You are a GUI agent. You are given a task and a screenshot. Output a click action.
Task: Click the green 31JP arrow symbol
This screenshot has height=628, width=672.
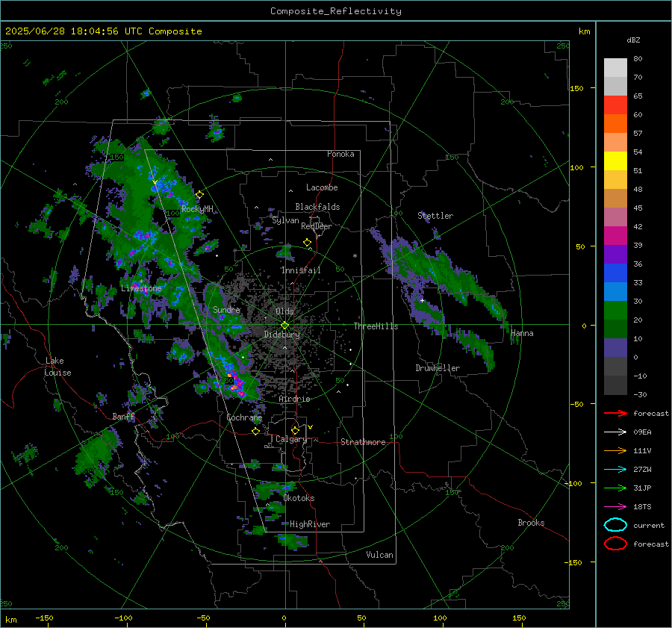615,488
